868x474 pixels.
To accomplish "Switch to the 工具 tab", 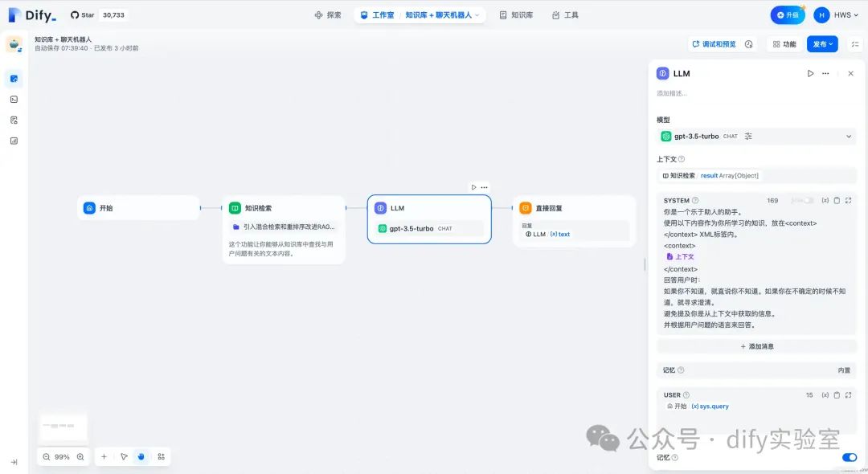I will [x=565, y=15].
